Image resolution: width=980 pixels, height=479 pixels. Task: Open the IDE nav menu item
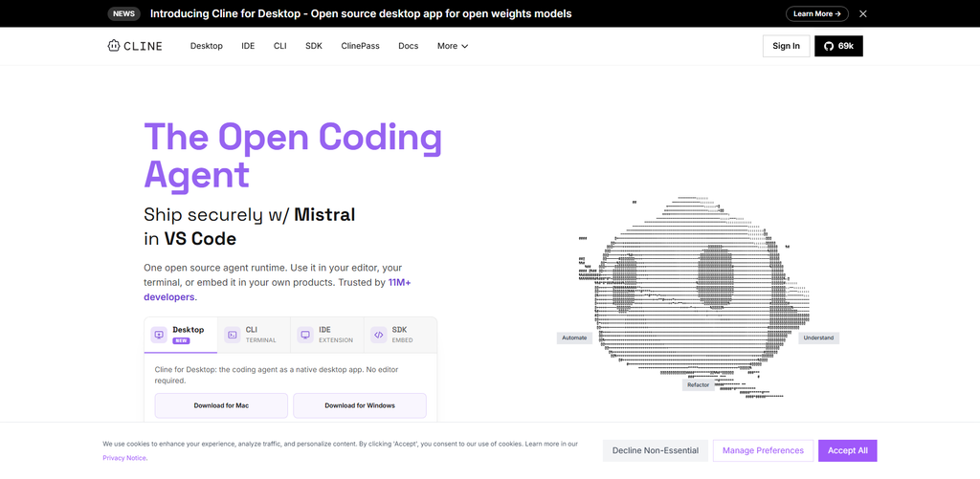point(248,46)
